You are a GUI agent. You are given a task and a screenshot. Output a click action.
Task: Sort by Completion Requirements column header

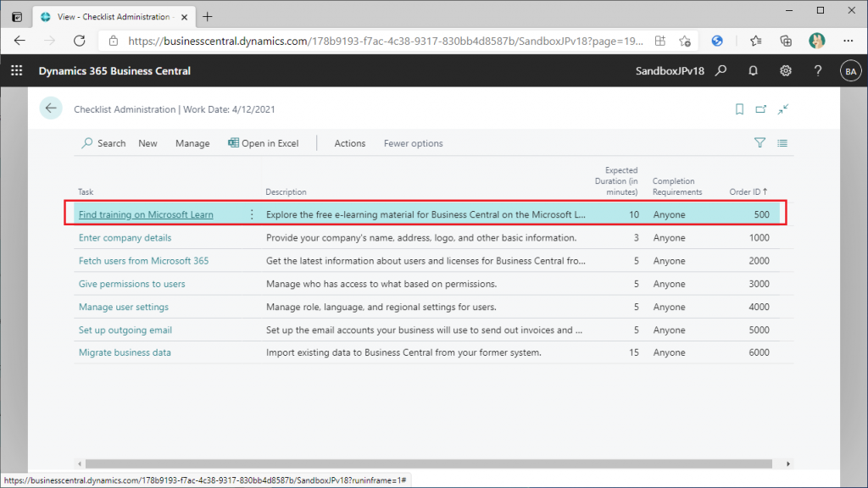click(677, 186)
